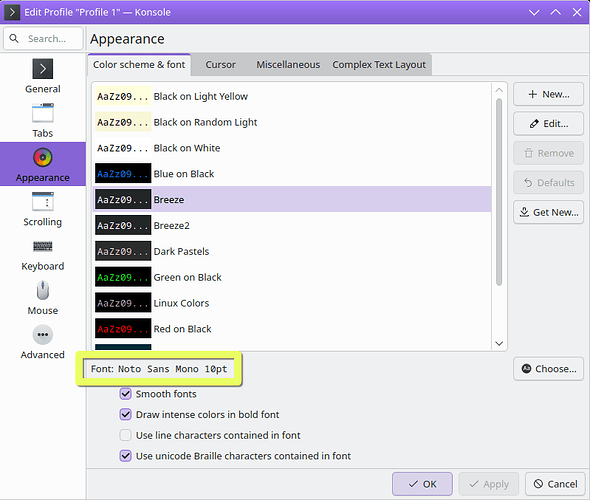Click the Edit... color scheme button

click(548, 123)
